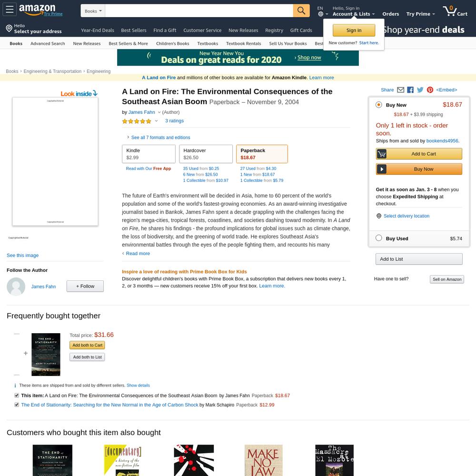Image resolution: width=476 pixels, height=476 pixels.
Task: Select the Buy New radio option
Action: [378, 105]
